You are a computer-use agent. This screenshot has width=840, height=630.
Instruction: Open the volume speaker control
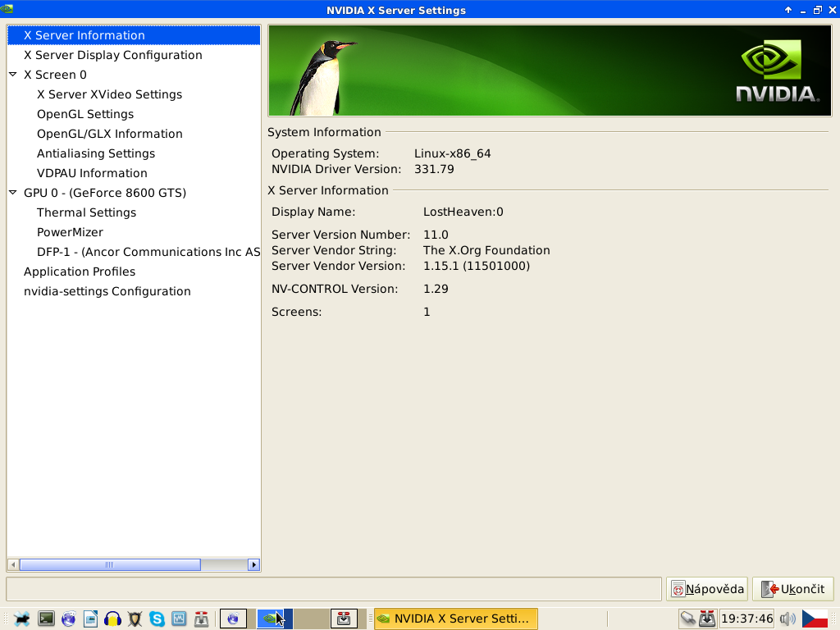click(x=787, y=619)
